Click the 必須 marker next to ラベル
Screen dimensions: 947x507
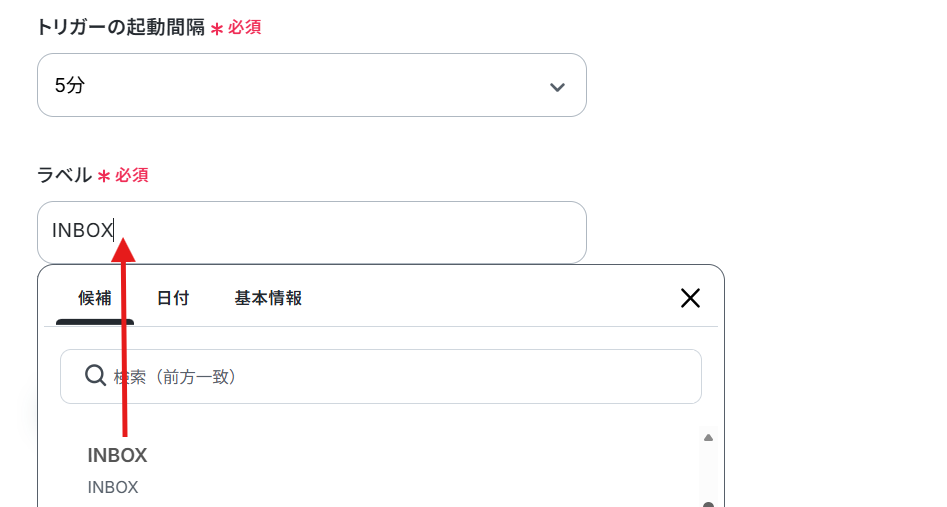pyautogui.click(x=132, y=175)
